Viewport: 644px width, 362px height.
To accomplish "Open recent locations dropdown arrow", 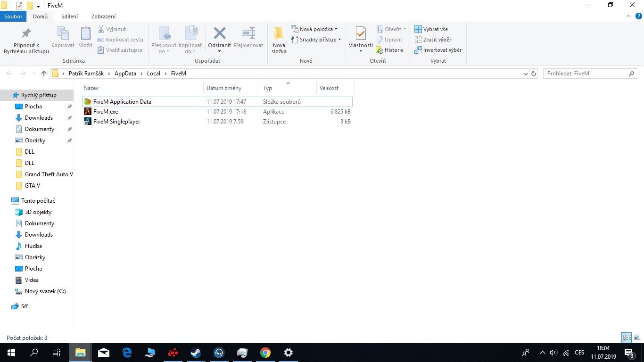I will [x=34, y=74].
